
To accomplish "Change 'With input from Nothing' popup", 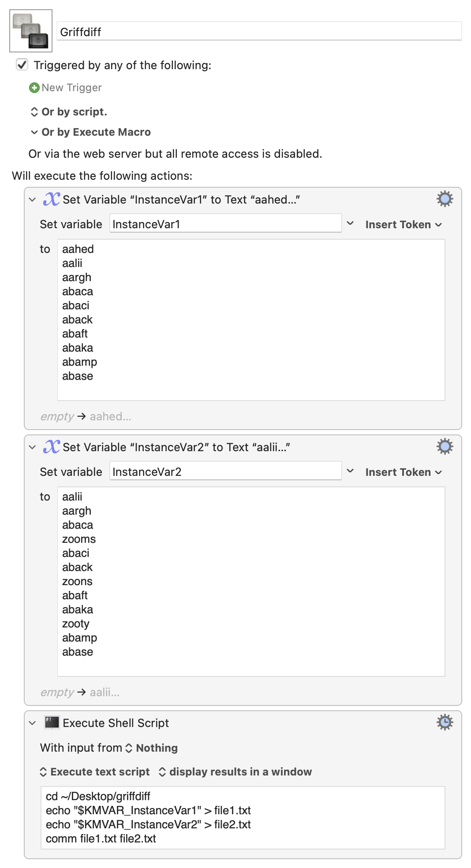I will coord(152,748).
